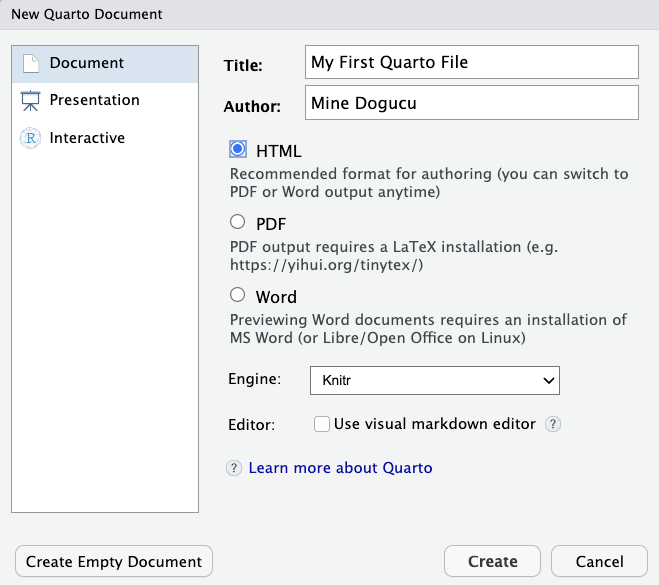Screen dimensions: 659x585
Task: Open the Learn more about Quarto link
Action: pos(340,468)
